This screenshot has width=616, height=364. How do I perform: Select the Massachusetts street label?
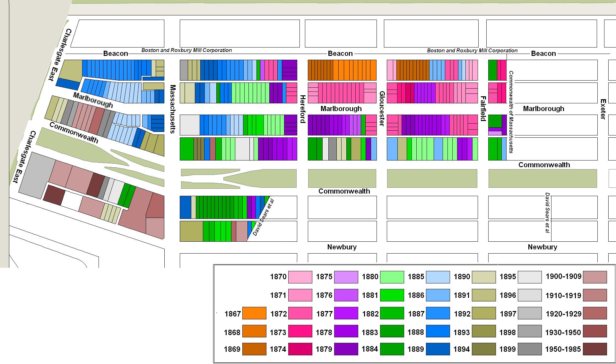click(x=173, y=109)
